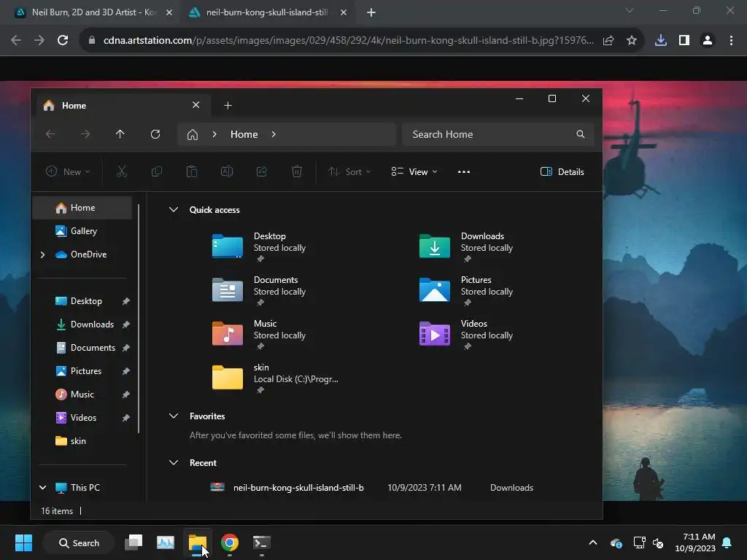Open Chrome three-dot menu
This screenshot has width=747, height=560.
click(x=731, y=41)
